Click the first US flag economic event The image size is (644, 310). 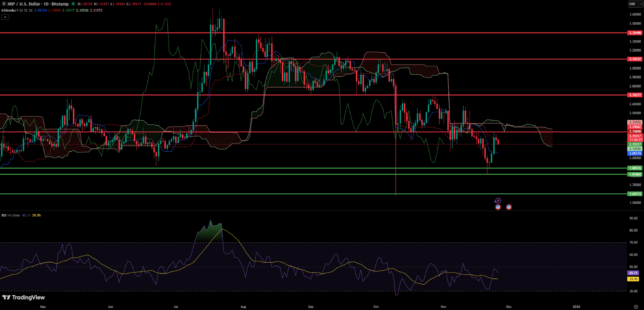[498, 207]
